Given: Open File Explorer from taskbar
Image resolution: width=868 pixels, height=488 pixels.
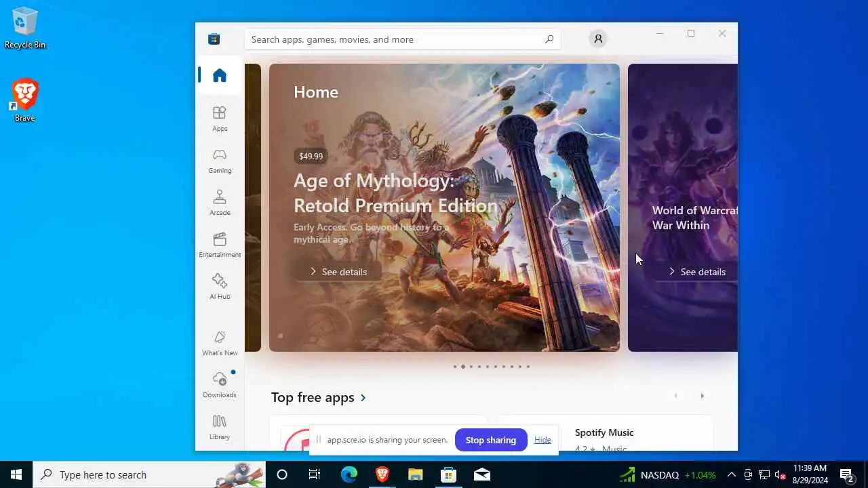Looking at the screenshot, I should tap(415, 475).
